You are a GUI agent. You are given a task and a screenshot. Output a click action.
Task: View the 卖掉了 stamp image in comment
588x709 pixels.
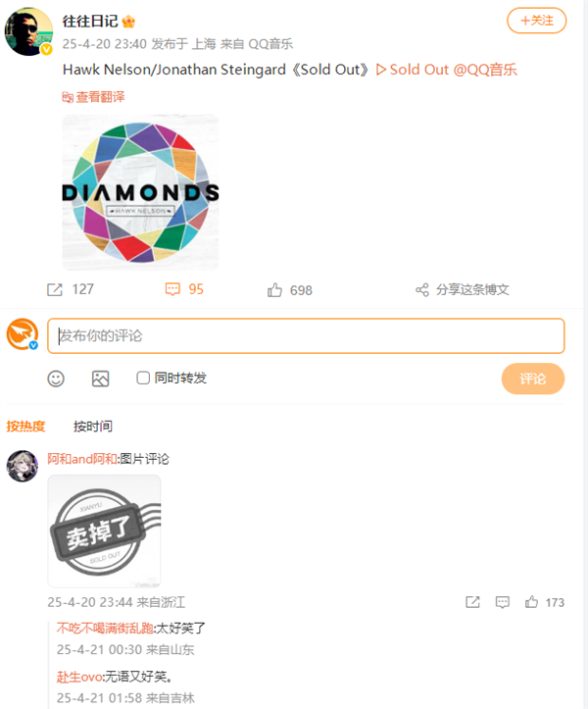(x=105, y=532)
